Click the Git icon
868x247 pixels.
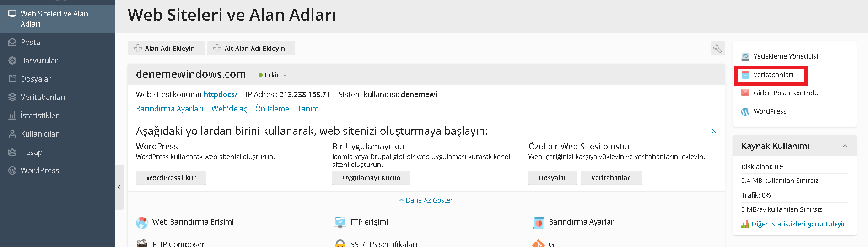tap(538, 243)
